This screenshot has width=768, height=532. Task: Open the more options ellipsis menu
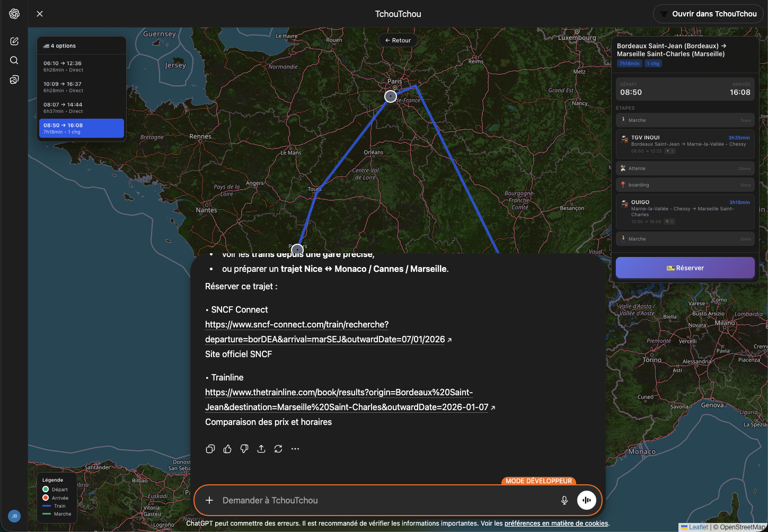pos(295,449)
